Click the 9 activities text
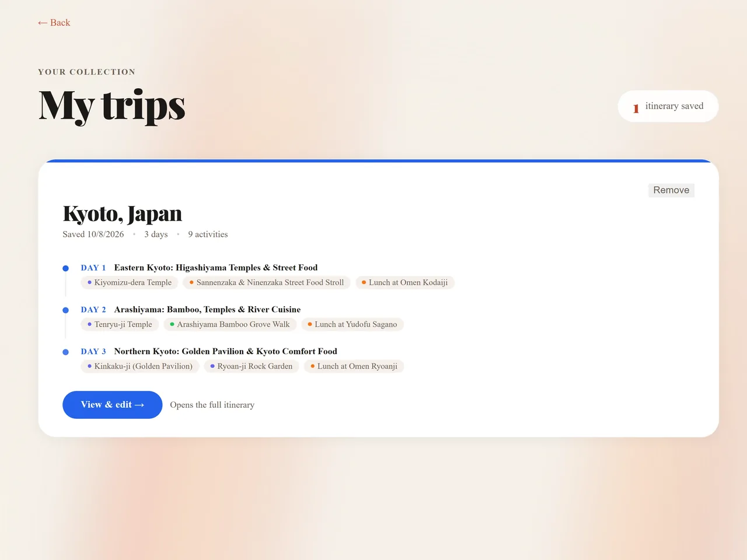 click(x=208, y=235)
